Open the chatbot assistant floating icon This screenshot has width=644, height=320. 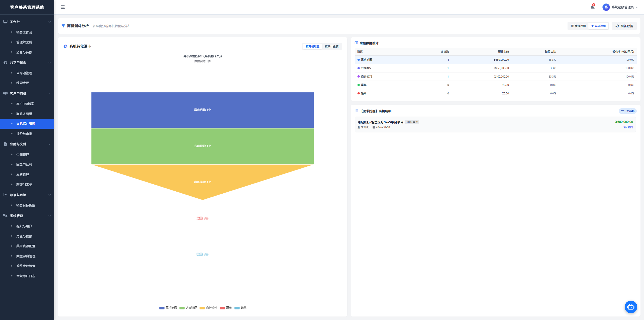[x=631, y=307]
